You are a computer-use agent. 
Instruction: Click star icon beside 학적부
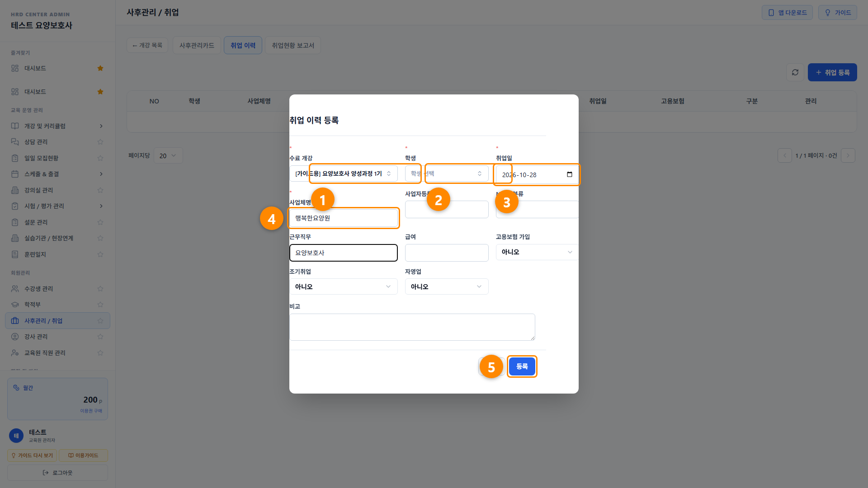100,305
